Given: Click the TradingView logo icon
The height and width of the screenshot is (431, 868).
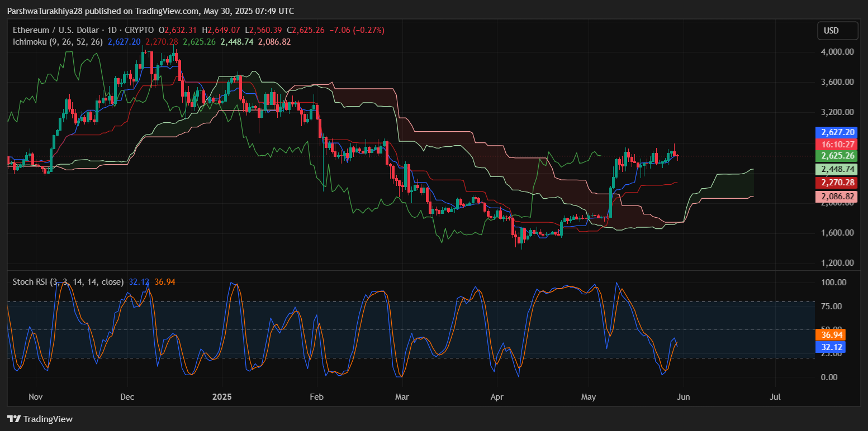Looking at the screenshot, I should coord(13,419).
